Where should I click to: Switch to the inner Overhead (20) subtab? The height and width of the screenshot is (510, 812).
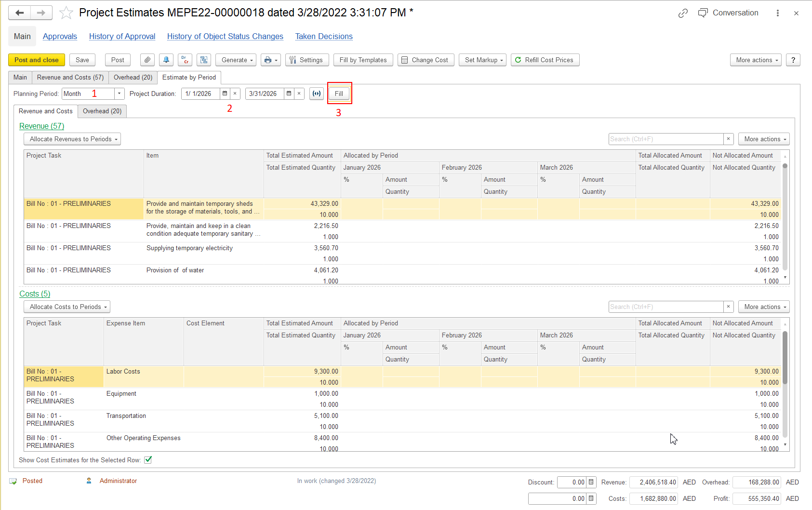pyautogui.click(x=102, y=111)
